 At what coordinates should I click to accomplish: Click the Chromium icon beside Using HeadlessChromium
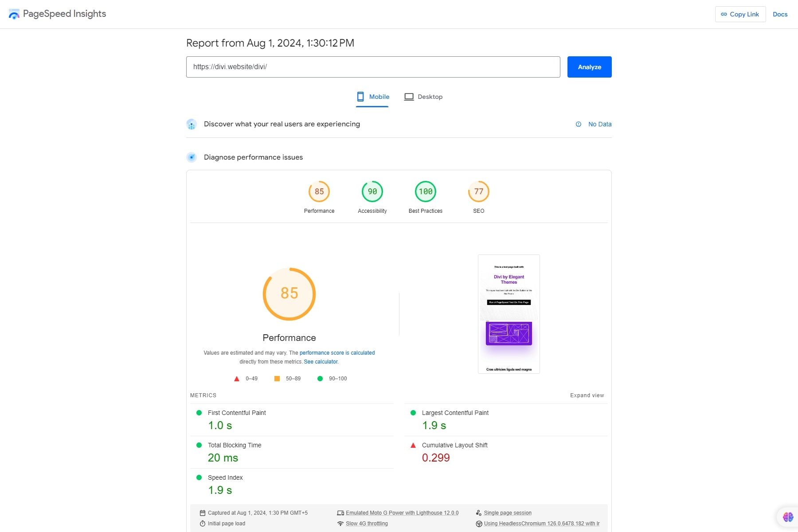click(x=479, y=524)
